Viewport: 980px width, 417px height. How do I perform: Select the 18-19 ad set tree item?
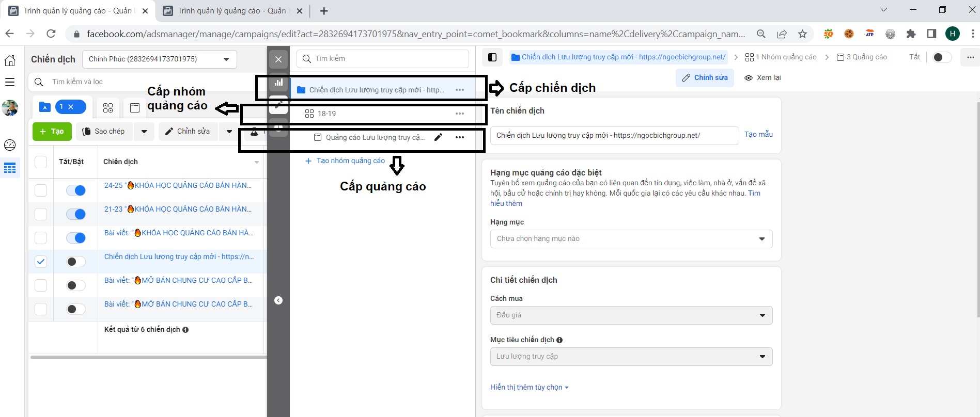coord(327,114)
